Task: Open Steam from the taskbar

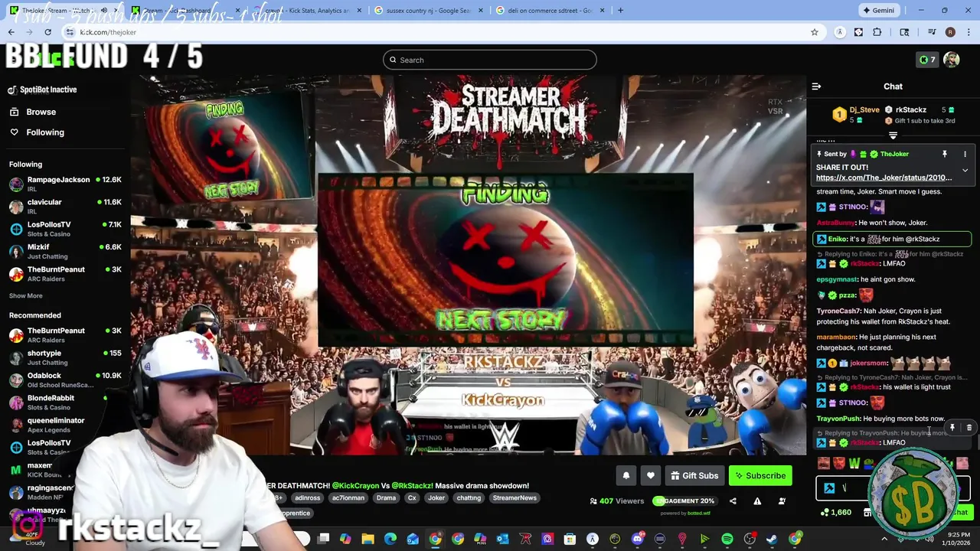Action: (x=772, y=540)
